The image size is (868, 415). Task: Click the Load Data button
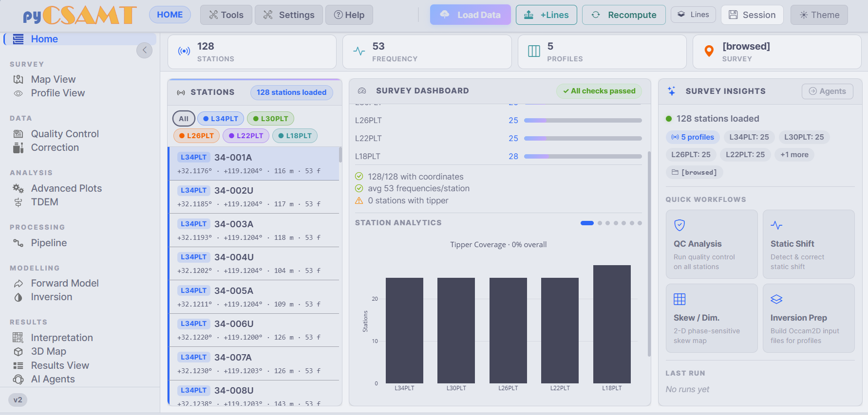471,15
